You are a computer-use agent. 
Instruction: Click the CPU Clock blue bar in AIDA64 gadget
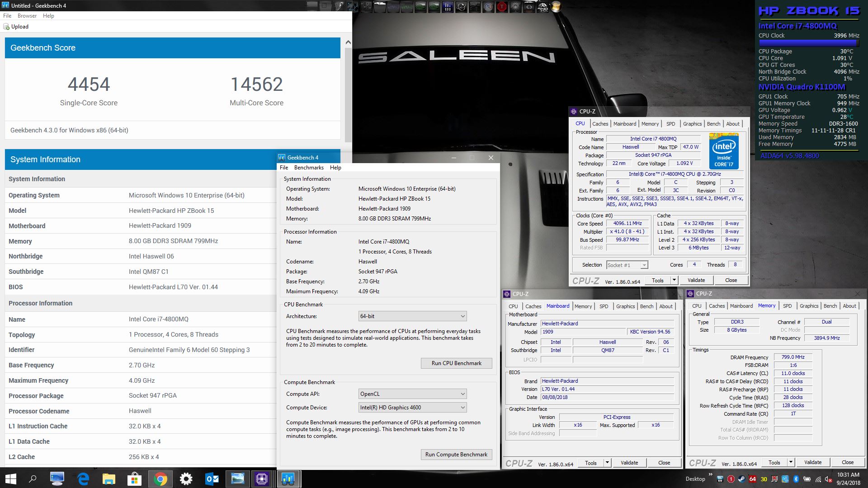coord(809,43)
